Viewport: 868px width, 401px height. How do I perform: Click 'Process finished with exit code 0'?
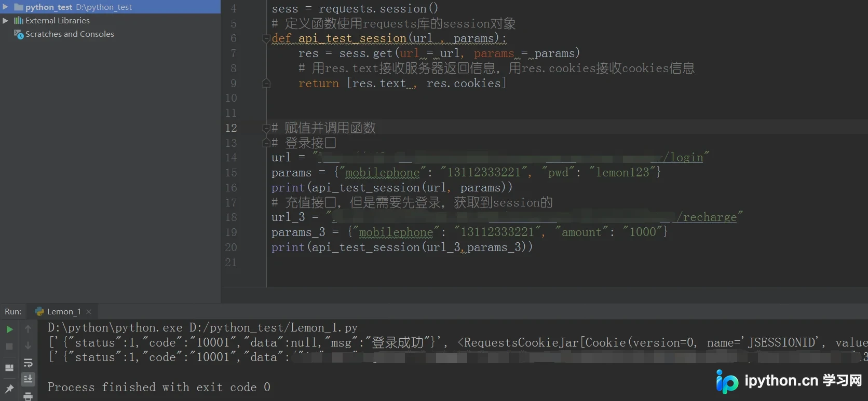pyautogui.click(x=159, y=387)
